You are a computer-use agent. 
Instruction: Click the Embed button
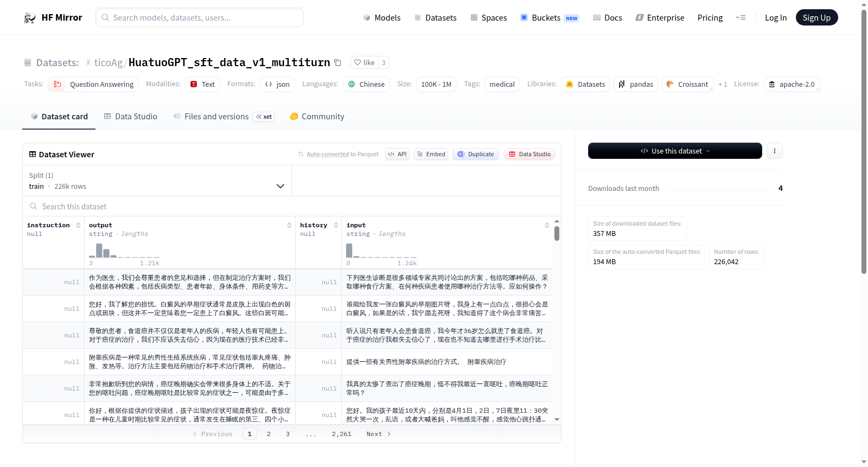(x=431, y=154)
